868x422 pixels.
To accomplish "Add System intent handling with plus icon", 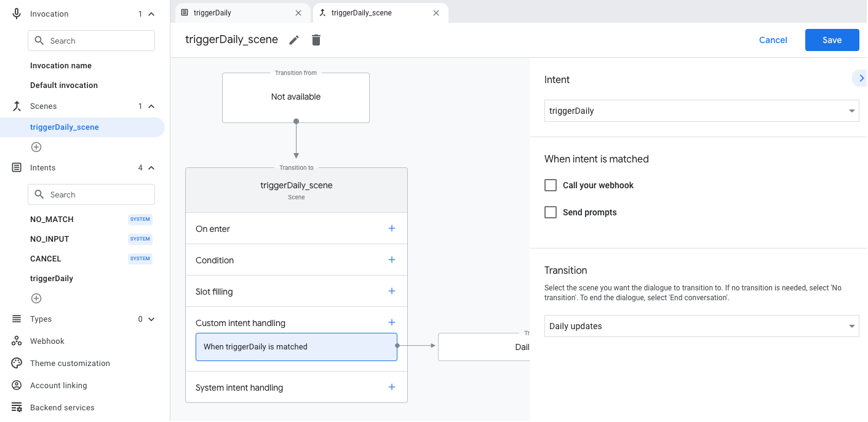I will tap(392, 387).
